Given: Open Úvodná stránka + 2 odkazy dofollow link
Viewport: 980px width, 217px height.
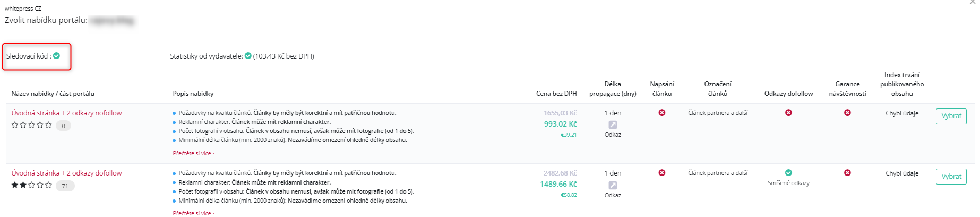Looking at the screenshot, I should click(67, 173).
